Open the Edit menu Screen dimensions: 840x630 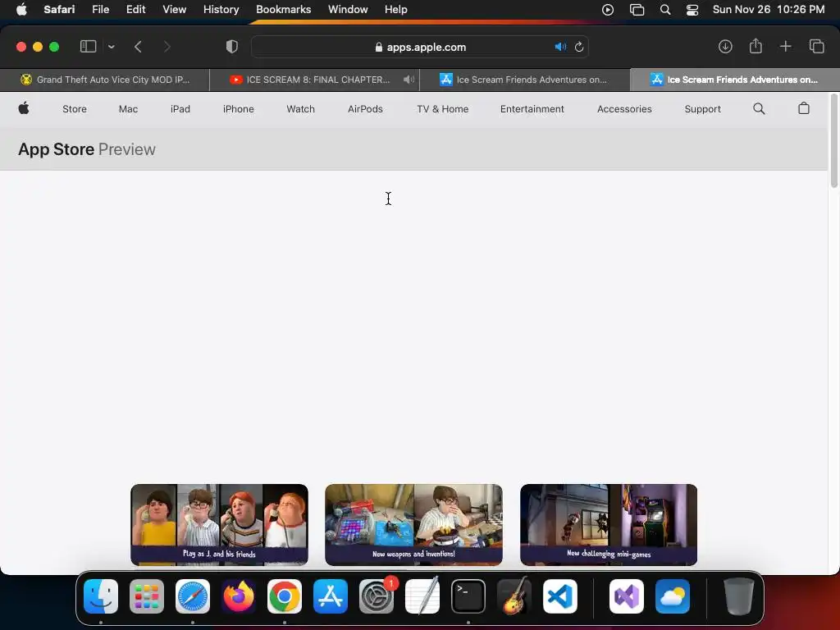tap(135, 9)
